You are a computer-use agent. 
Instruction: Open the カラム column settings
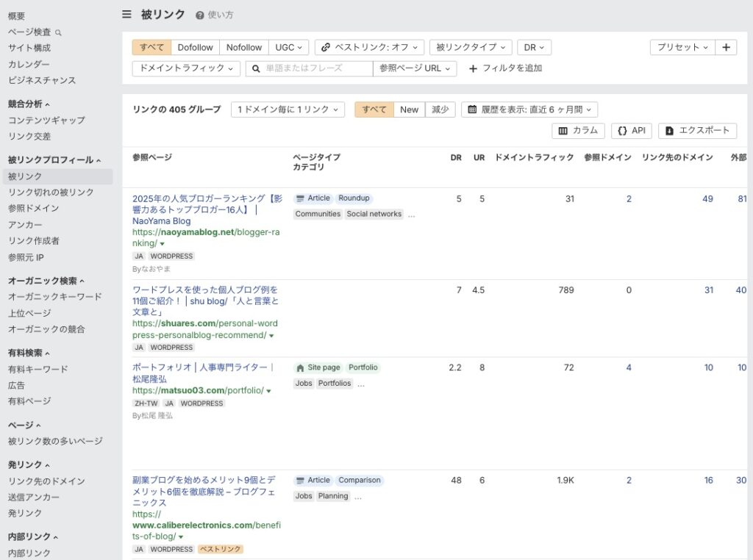(x=579, y=131)
